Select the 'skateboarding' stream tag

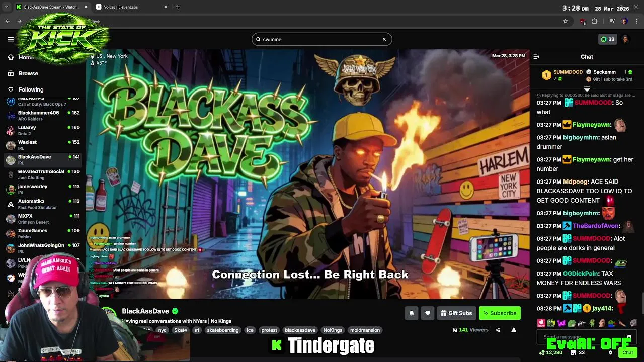(x=223, y=330)
